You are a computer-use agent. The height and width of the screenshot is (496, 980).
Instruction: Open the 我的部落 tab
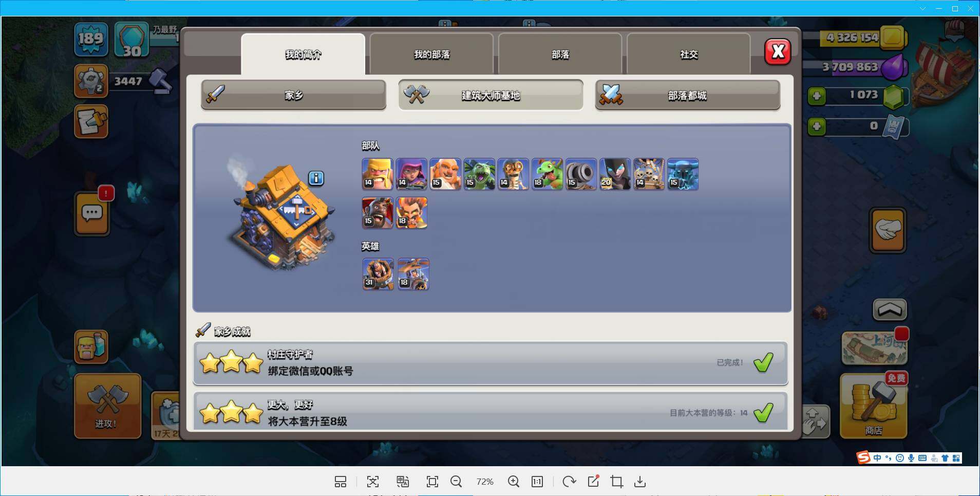431,54
